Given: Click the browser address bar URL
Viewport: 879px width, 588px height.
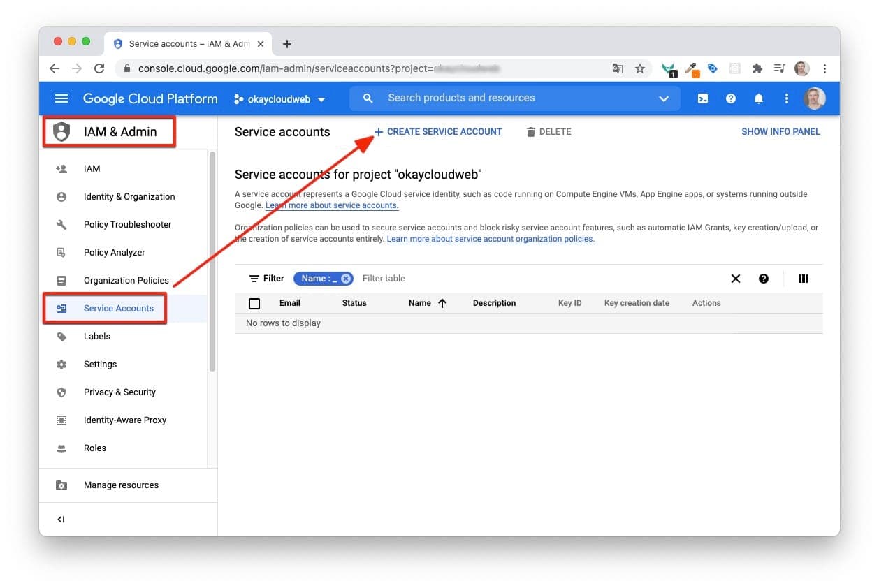Looking at the screenshot, I should click(x=320, y=68).
